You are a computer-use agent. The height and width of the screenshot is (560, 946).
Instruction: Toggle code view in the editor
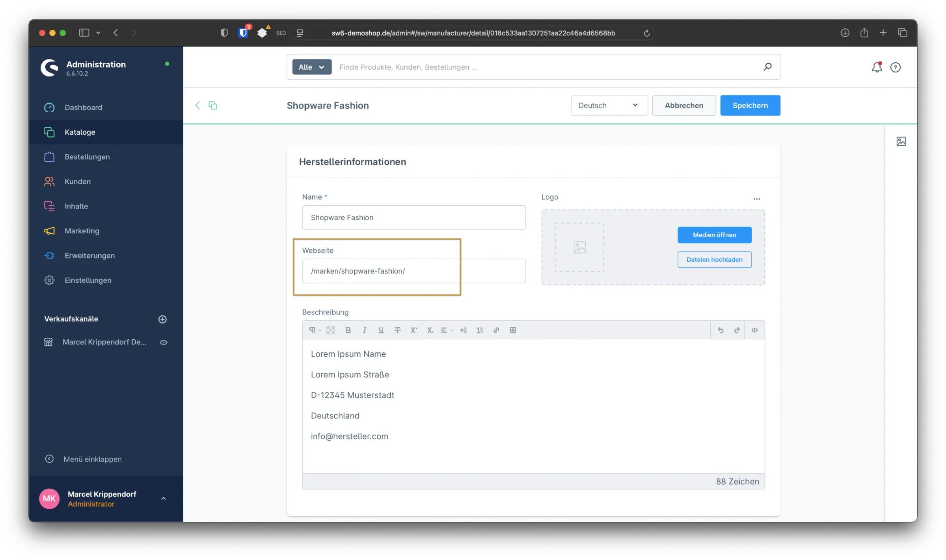click(x=754, y=330)
